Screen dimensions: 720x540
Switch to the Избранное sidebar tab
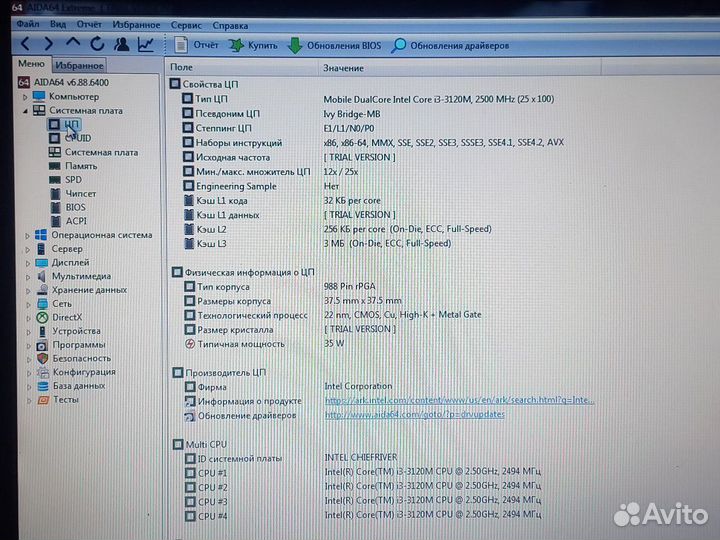pyautogui.click(x=79, y=65)
